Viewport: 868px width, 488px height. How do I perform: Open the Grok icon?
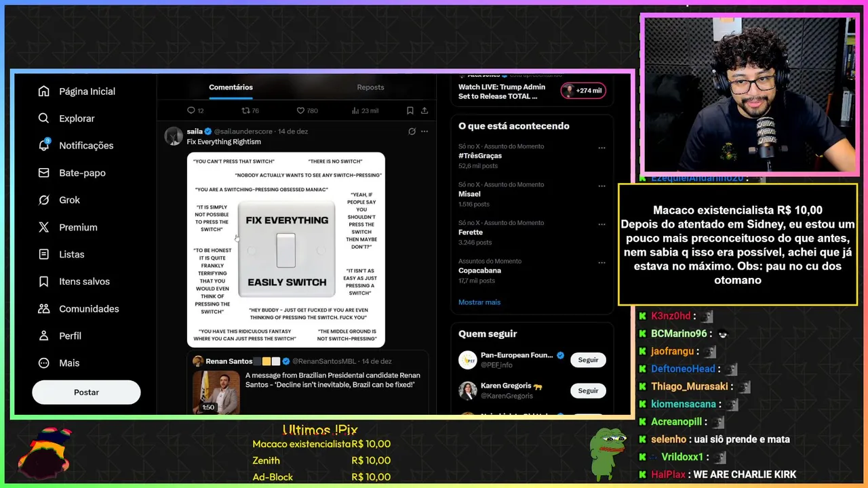tap(44, 200)
